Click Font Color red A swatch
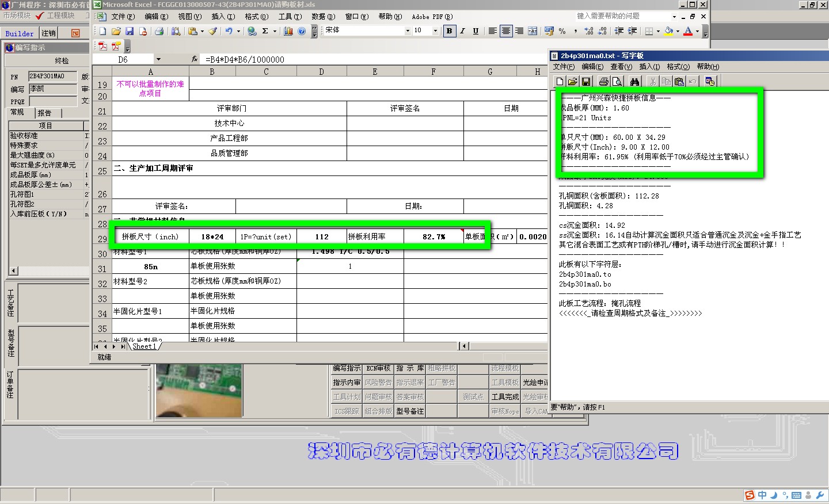Image resolution: width=829 pixels, height=504 pixels. 688,31
